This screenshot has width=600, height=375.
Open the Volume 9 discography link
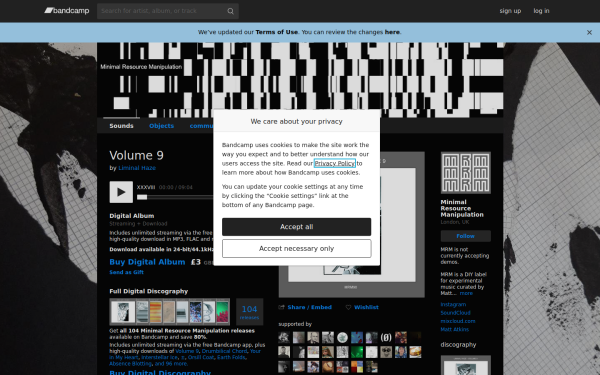pos(187,351)
